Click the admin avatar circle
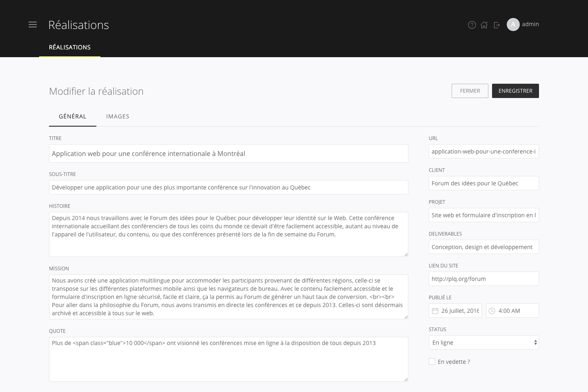The height and width of the screenshot is (392, 588). [x=513, y=24]
